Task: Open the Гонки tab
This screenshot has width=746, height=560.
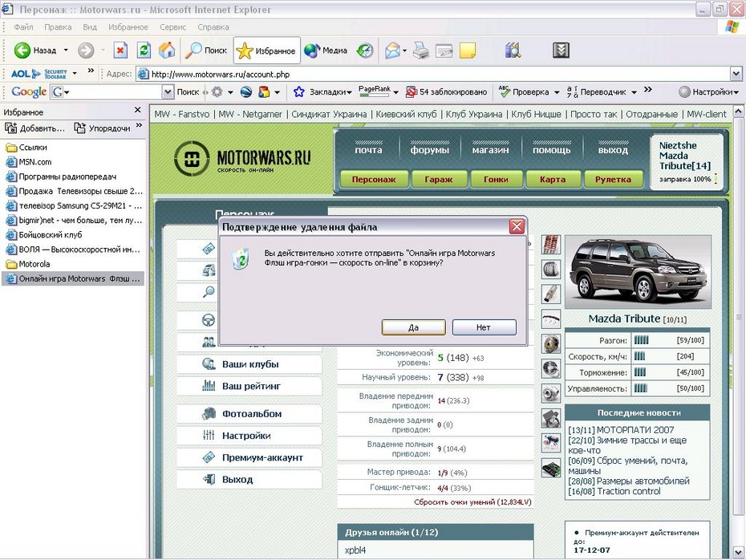Action: 496,180
